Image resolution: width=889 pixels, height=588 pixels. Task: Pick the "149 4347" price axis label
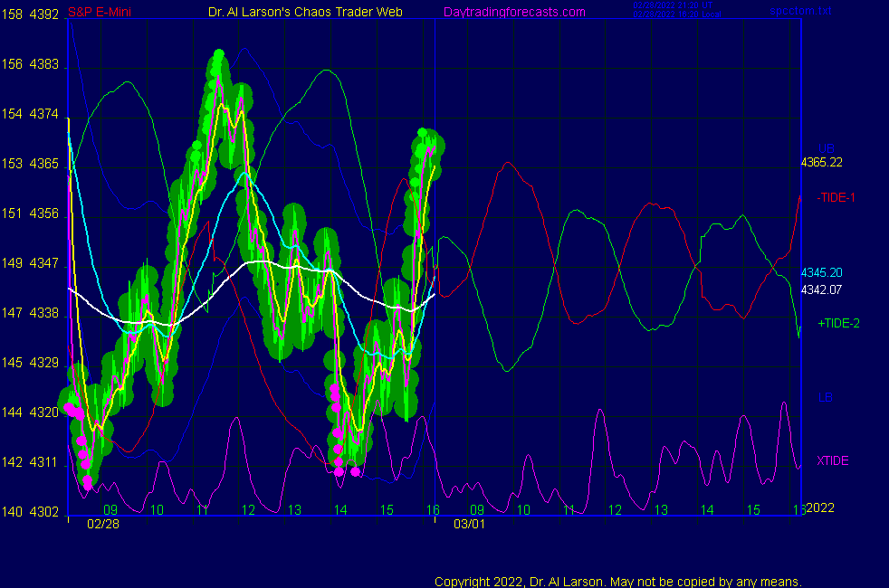30,263
